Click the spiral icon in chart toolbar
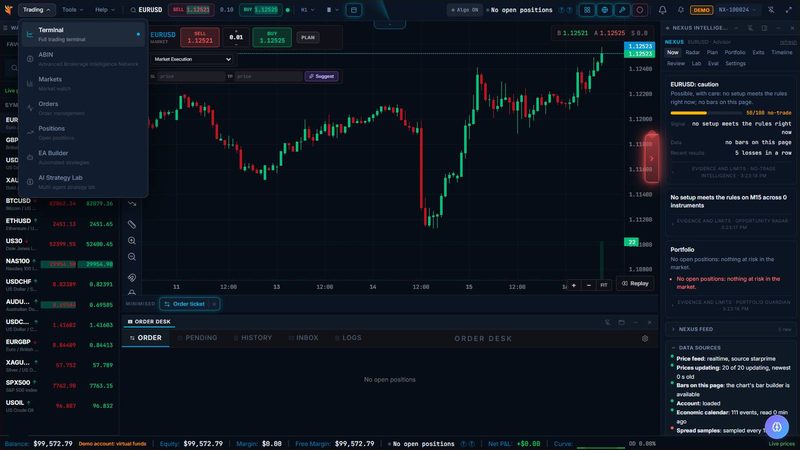This screenshot has height=450, width=800. pyautogui.click(x=132, y=278)
